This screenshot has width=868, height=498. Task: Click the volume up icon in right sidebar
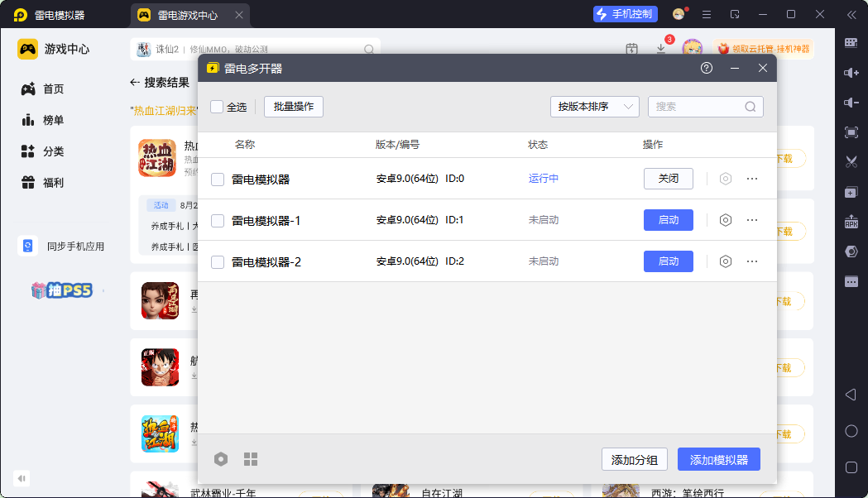(851, 73)
